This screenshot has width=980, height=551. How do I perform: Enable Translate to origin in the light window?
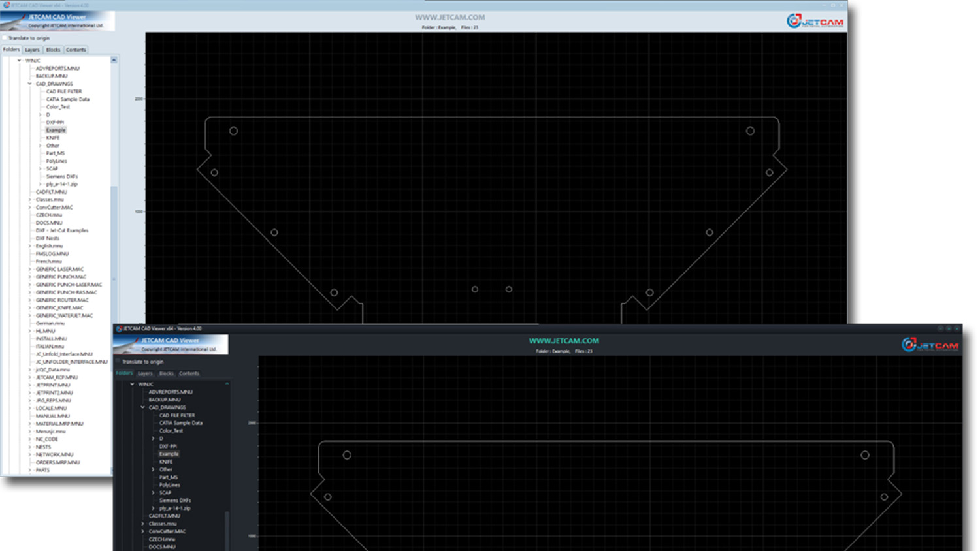pyautogui.click(x=5, y=38)
